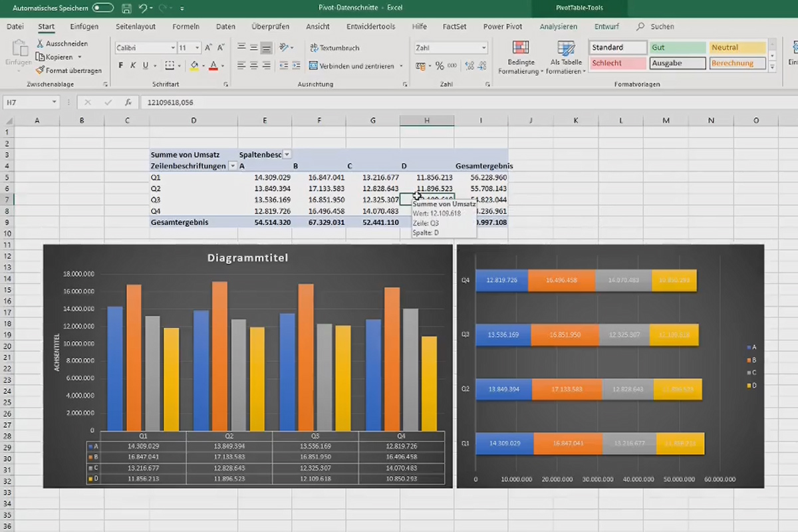Open the Zeilenbeschriftungen filter dropdown
Image resolution: width=798 pixels, height=532 pixels.
tap(233, 166)
